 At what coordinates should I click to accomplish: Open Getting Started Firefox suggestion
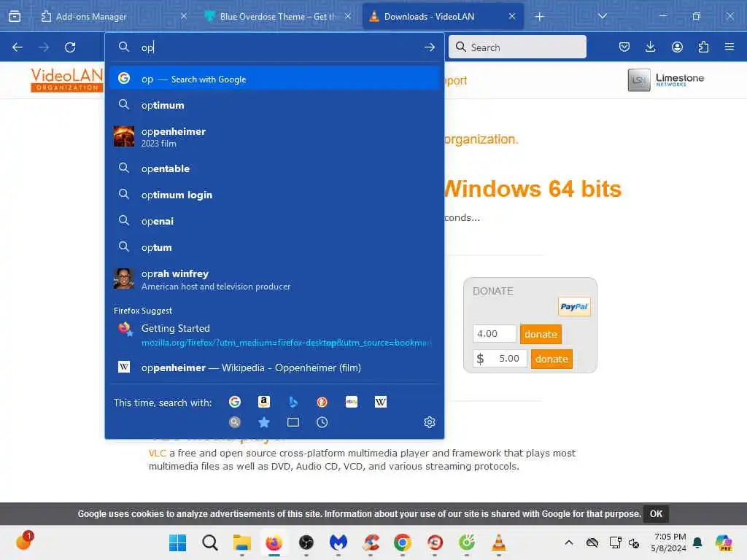click(274, 335)
